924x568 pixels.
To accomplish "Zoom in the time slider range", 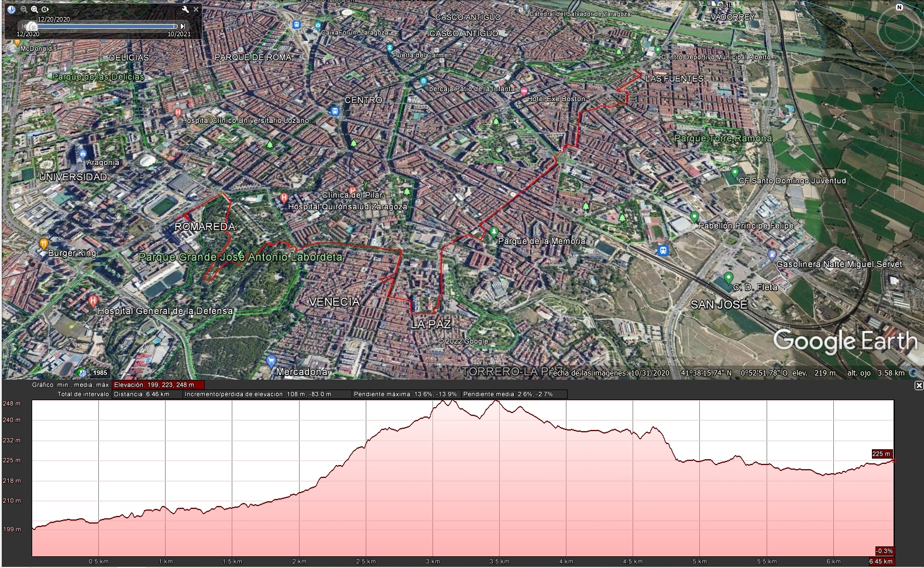I will pos(35,9).
